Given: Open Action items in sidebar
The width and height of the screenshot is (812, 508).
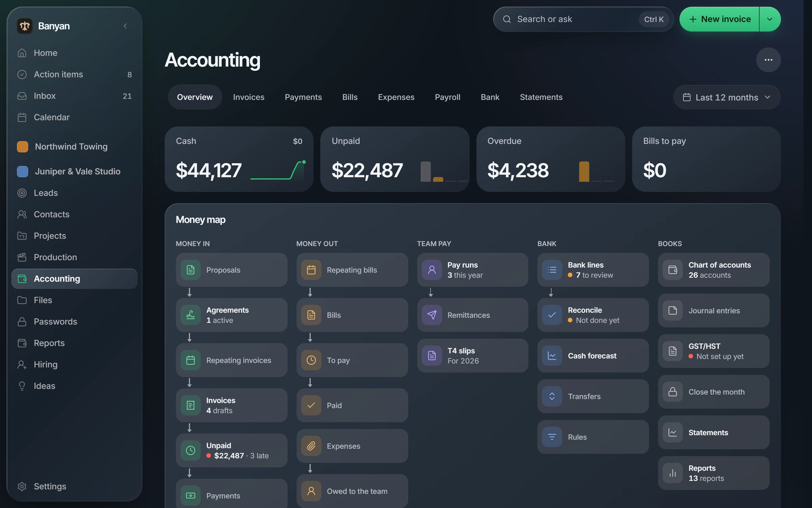Looking at the screenshot, I should 74,74.
